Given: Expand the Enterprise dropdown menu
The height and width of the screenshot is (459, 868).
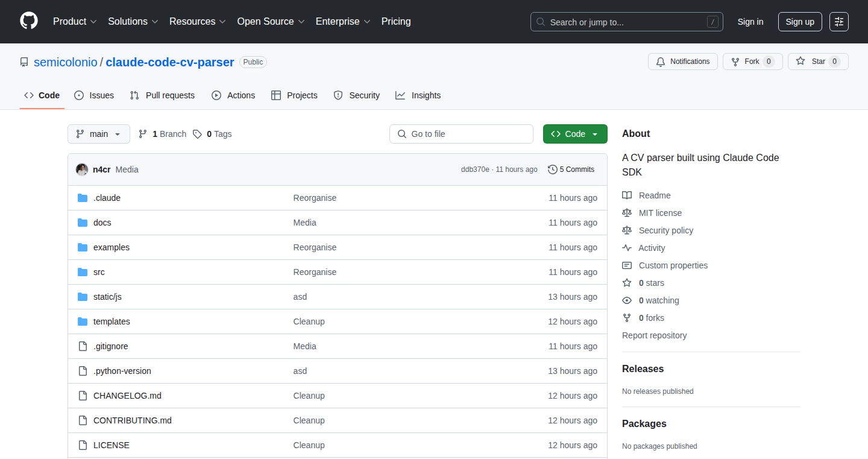Looking at the screenshot, I should click(343, 22).
